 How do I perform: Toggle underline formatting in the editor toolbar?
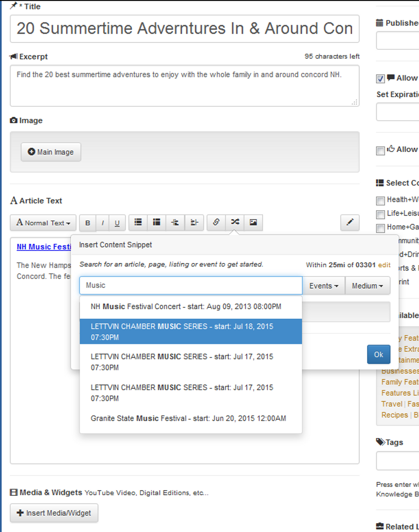click(117, 223)
